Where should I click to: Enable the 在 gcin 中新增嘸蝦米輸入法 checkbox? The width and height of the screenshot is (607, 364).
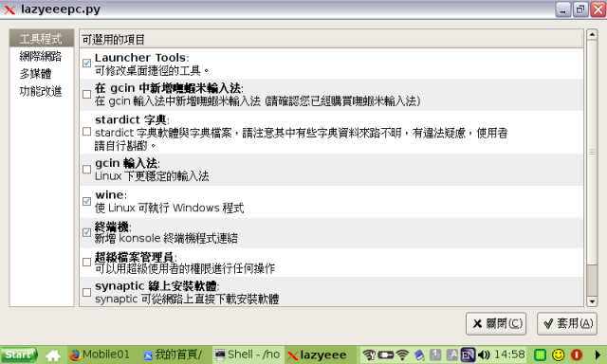pyautogui.click(x=86, y=95)
